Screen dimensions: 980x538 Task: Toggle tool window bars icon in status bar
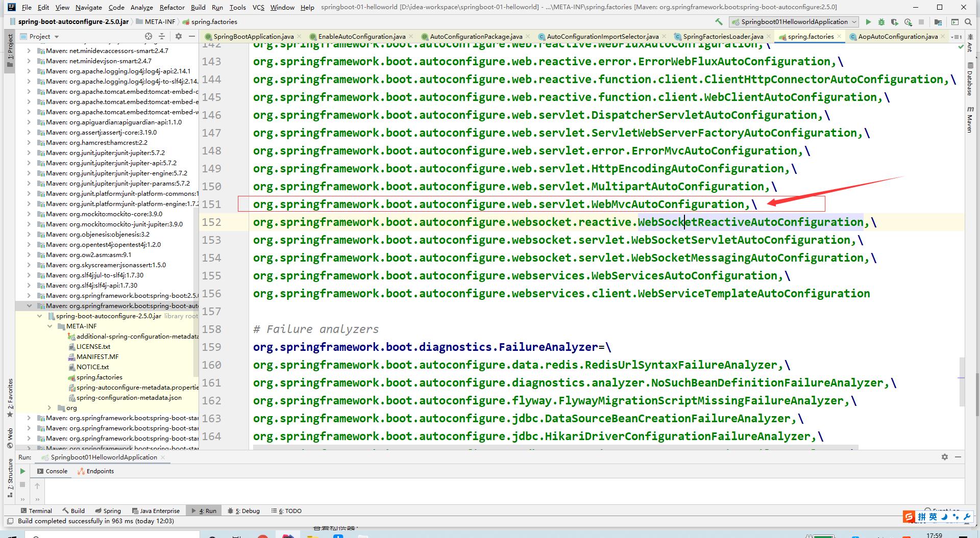[x=10, y=521]
